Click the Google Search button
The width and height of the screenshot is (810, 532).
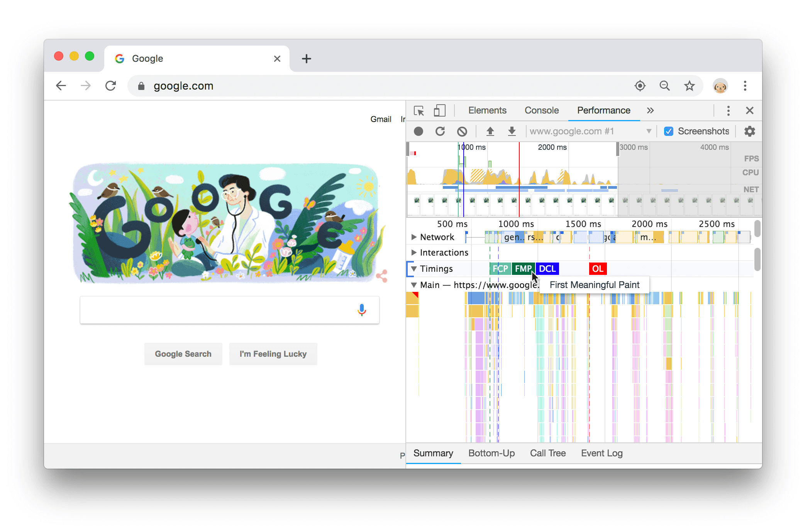pyautogui.click(x=182, y=354)
